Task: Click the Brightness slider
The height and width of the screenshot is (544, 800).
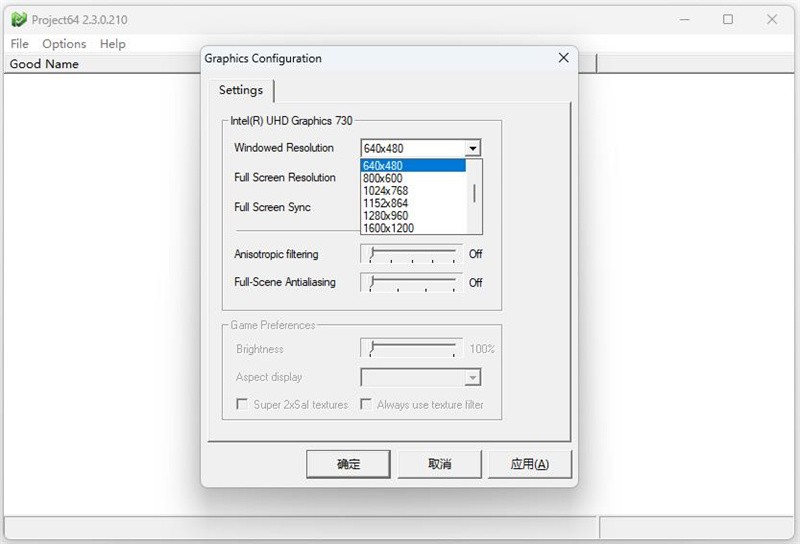Action: point(412,349)
